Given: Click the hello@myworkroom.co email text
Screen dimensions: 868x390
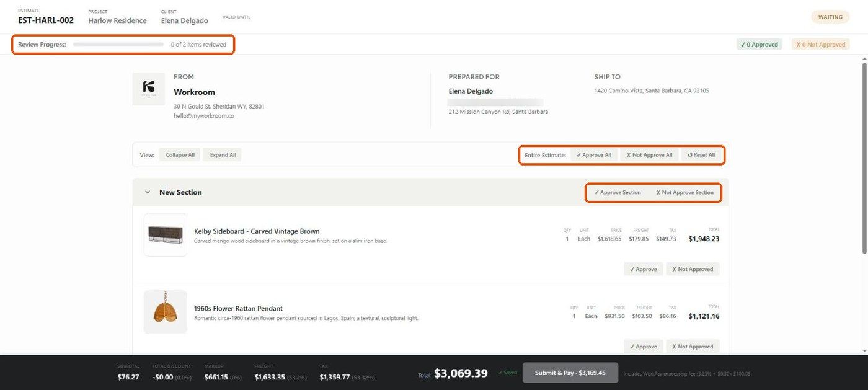Looking at the screenshot, I should click(204, 116).
